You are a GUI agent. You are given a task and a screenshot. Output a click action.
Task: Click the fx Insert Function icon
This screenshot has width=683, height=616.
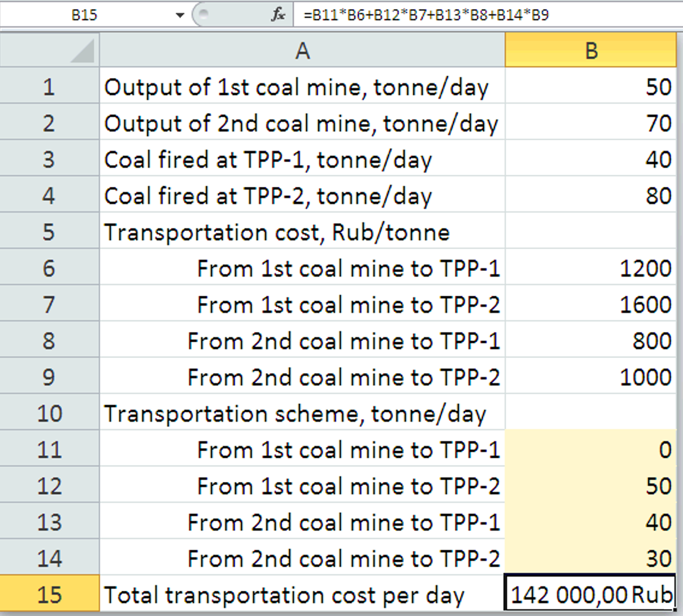click(x=278, y=15)
